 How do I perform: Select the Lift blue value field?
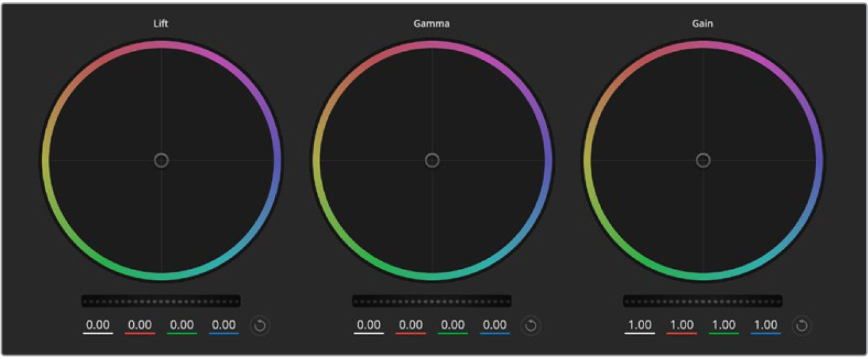coord(224,325)
